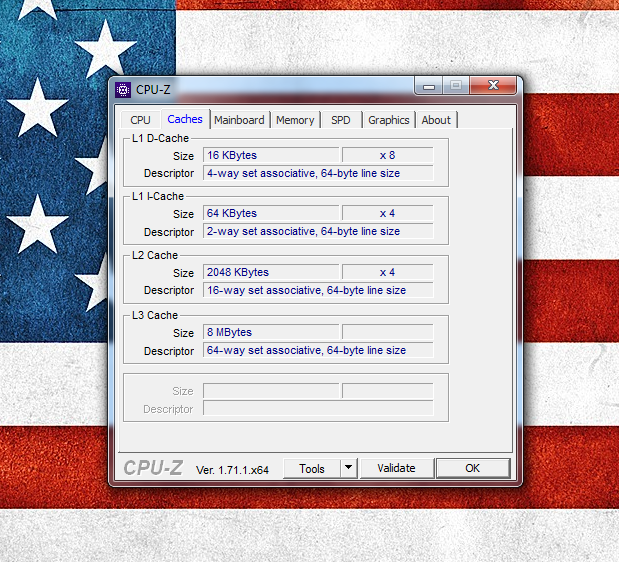
Task: Click the 64-way set associative descriptor field
Action: click(x=318, y=350)
